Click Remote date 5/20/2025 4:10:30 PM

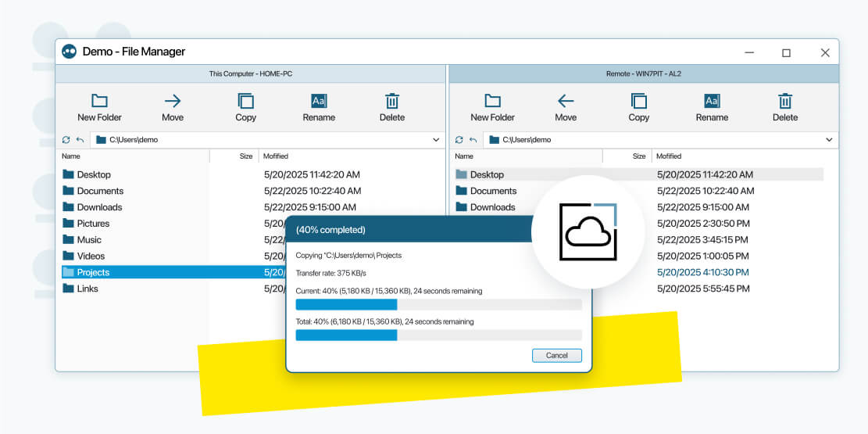pos(703,272)
